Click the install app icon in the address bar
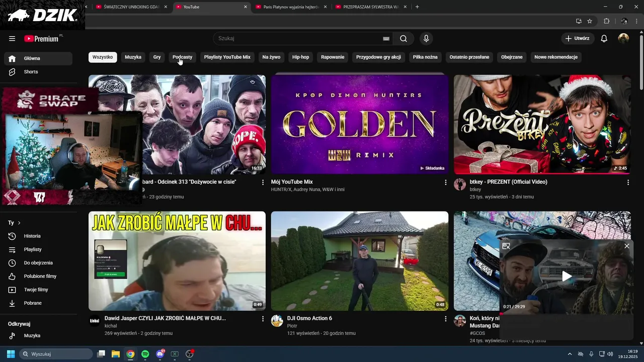Viewport: 644px width, 362px height. [579, 21]
